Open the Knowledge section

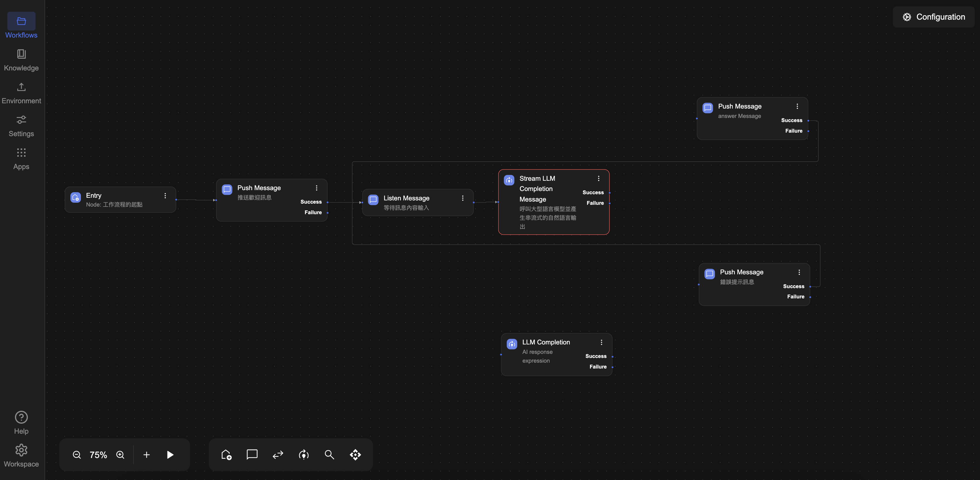click(x=21, y=54)
